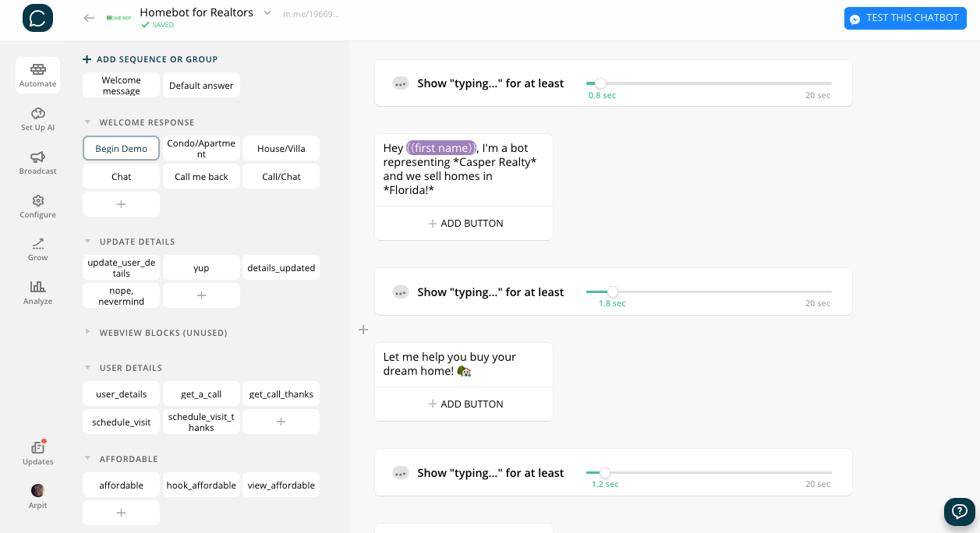Open the Updates panel

tap(37, 453)
